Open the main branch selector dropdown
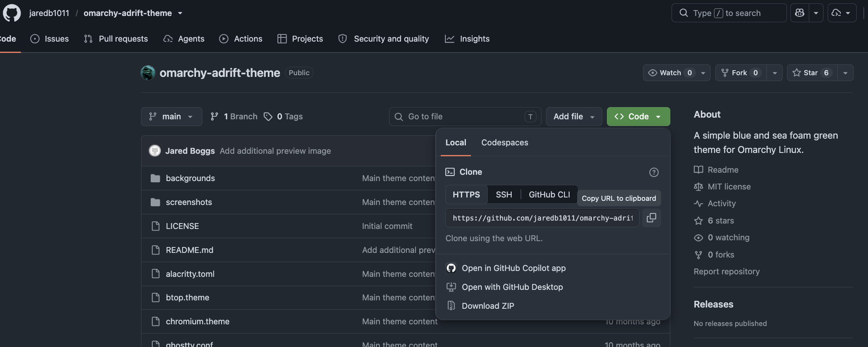The image size is (868, 347). pos(171,116)
